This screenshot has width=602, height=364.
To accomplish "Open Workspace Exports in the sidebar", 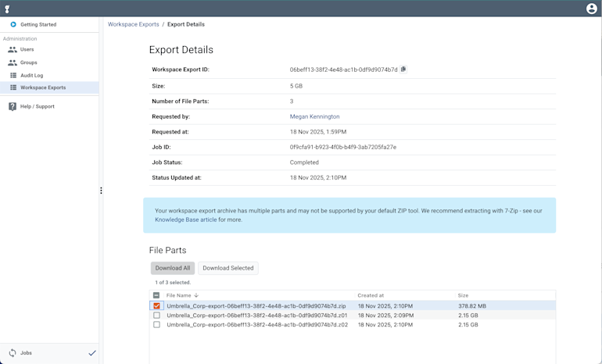I will pyautogui.click(x=43, y=87).
